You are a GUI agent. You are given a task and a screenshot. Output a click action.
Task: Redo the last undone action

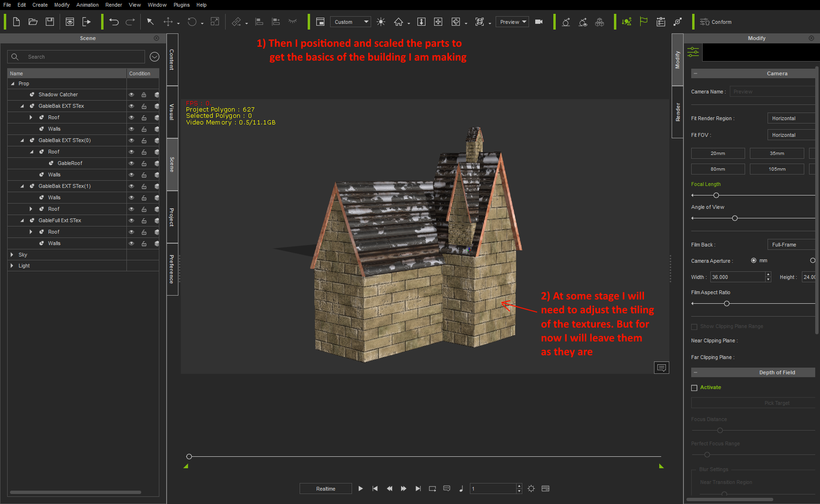130,22
